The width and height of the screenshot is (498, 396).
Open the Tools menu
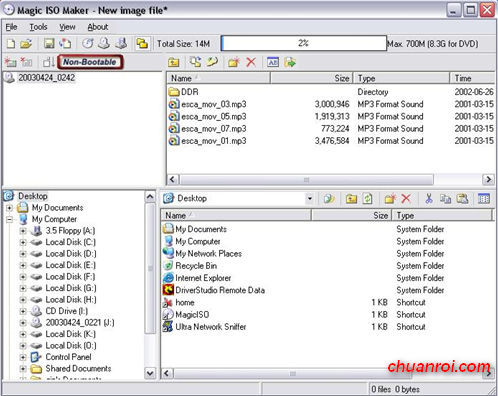click(x=38, y=27)
